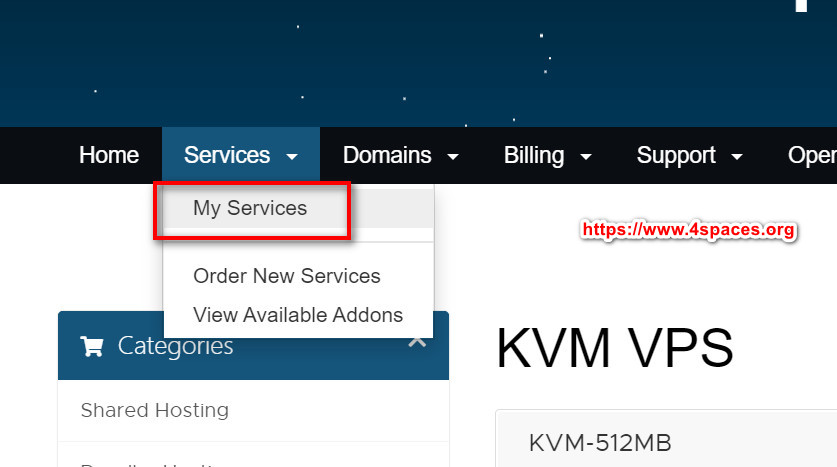Go to the Home page
Screen dimensions: 837x467
pyautogui.click(x=109, y=155)
